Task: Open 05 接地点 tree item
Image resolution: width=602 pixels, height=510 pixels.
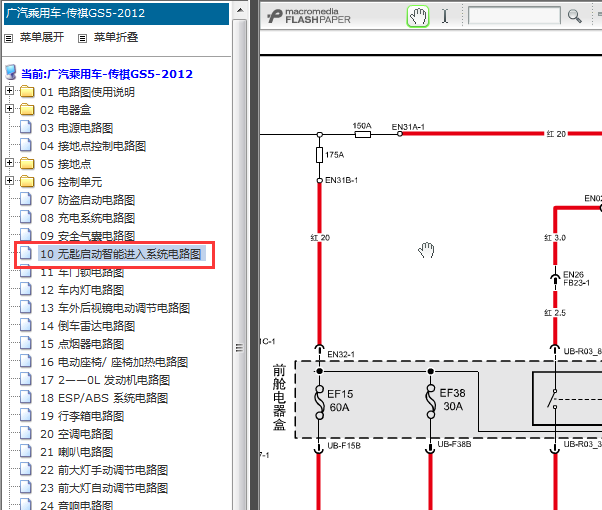Action: (66, 164)
